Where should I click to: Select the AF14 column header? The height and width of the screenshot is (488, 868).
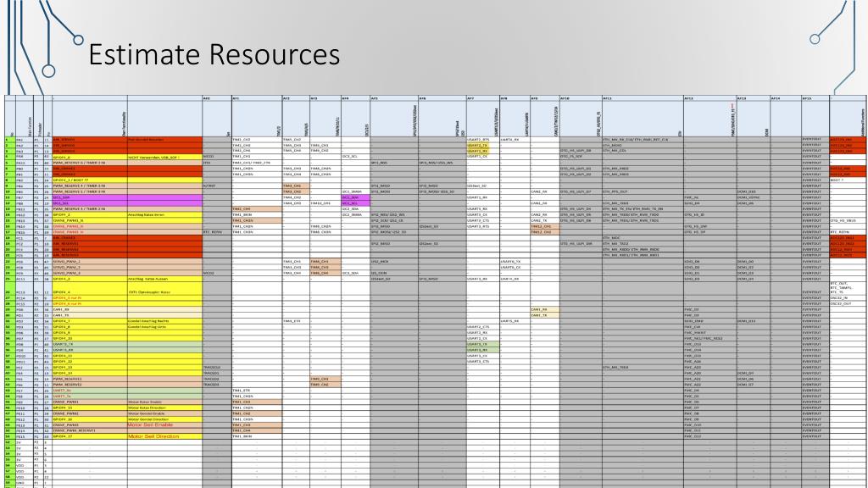(x=786, y=98)
